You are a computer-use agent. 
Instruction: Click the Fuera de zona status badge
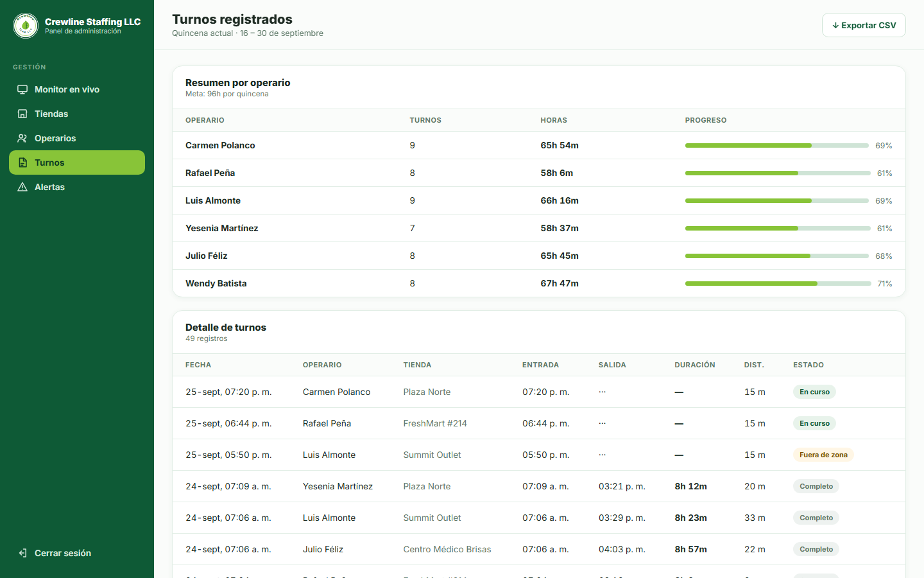[x=823, y=455]
